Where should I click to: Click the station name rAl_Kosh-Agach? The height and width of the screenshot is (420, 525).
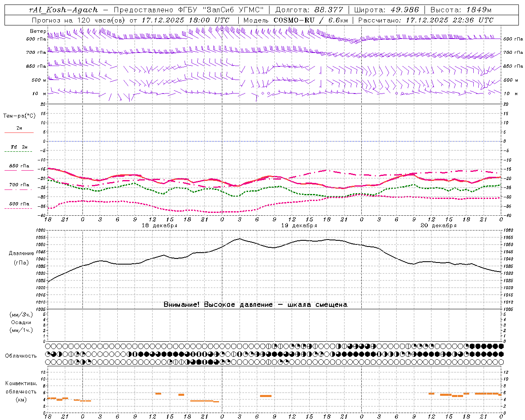click(64, 10)
